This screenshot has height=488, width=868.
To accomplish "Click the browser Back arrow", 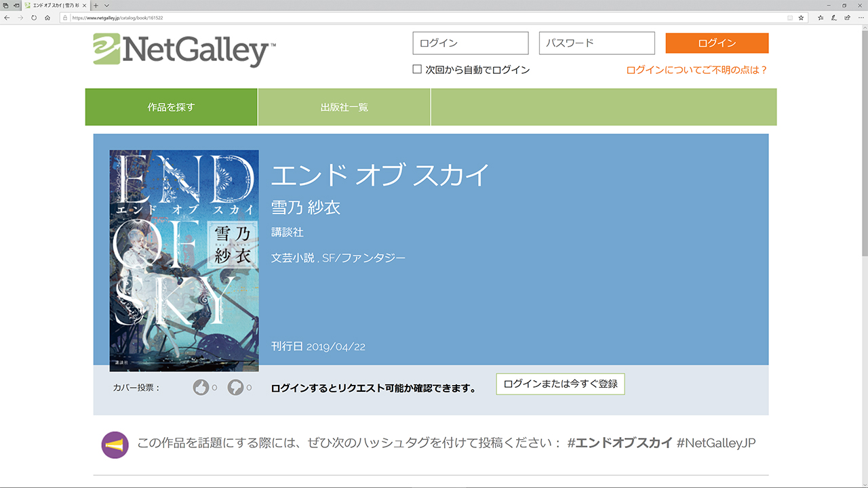I will pos(7,18).
